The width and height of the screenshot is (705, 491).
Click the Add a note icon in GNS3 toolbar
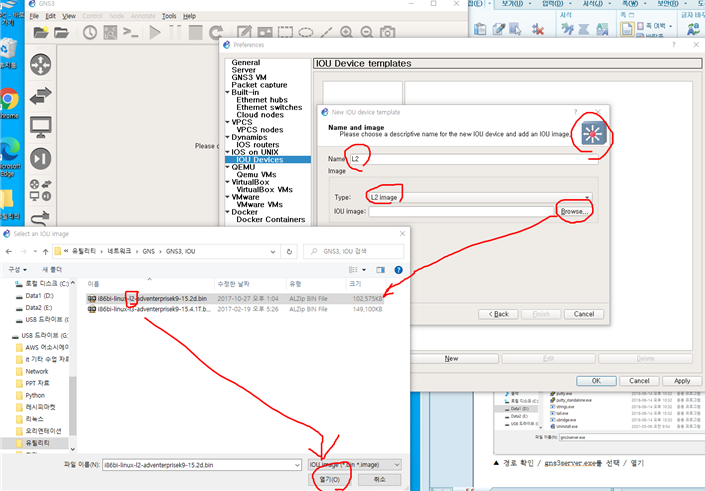[244, 32]
